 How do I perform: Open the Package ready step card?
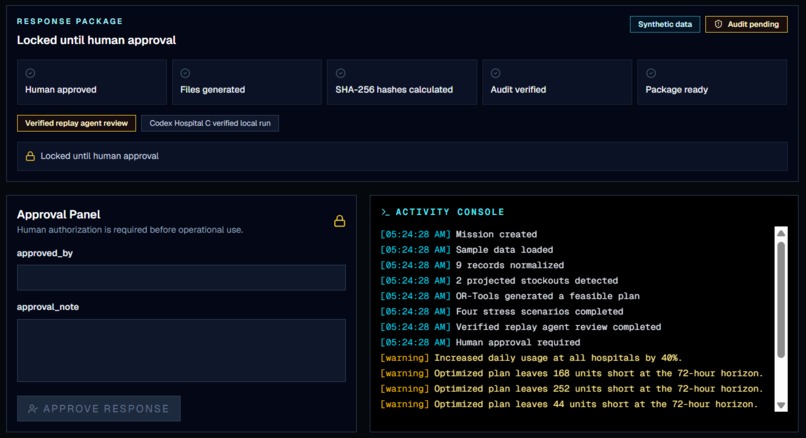tap(712, 82)
